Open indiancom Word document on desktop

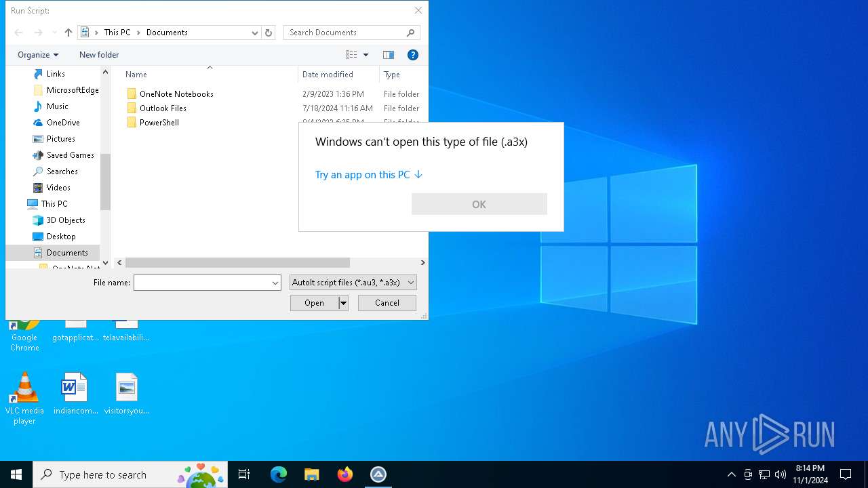(75, 393)
